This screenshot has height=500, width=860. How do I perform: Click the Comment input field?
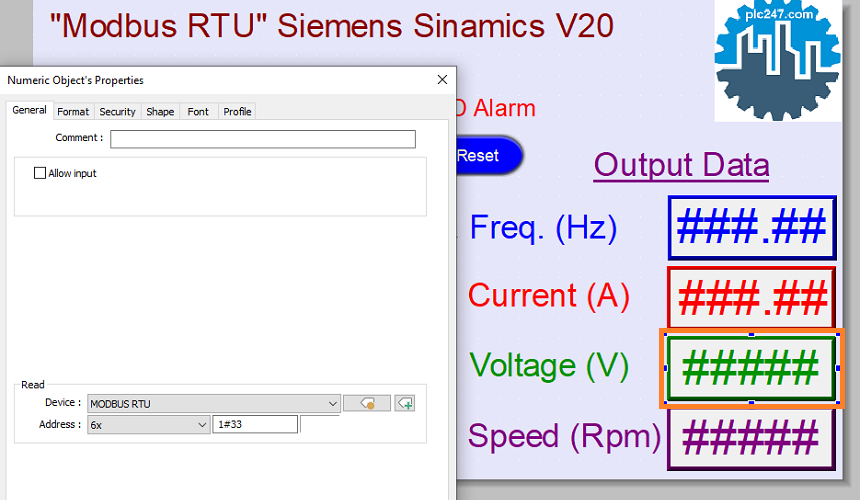(263, 139)
